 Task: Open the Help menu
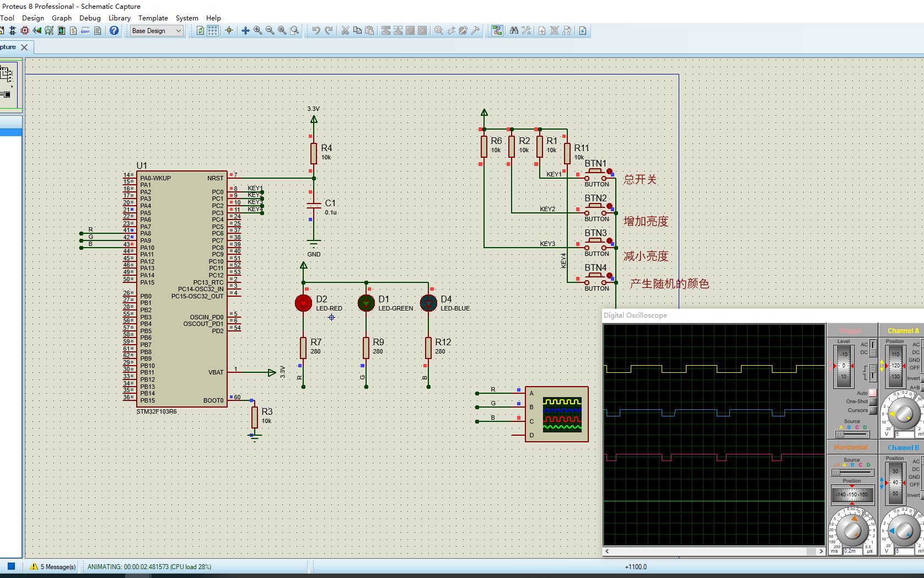[213, 18]
